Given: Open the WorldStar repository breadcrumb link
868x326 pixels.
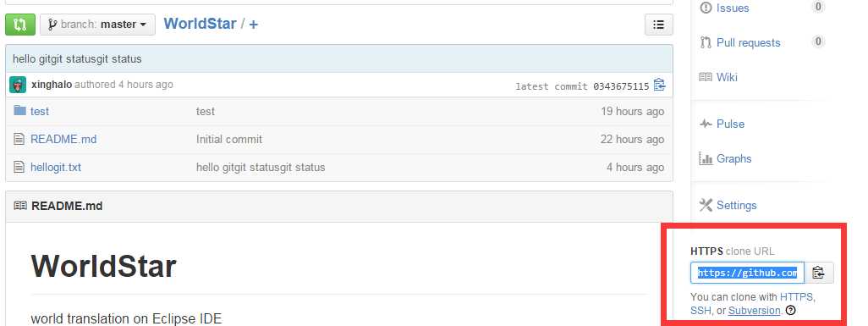Looking at the screenshot, I should (200, 24).
